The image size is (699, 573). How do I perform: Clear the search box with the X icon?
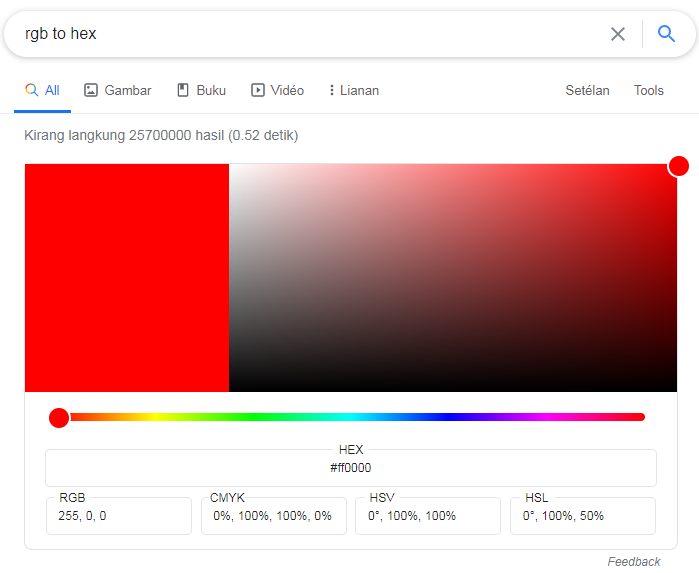coord(617,34)
